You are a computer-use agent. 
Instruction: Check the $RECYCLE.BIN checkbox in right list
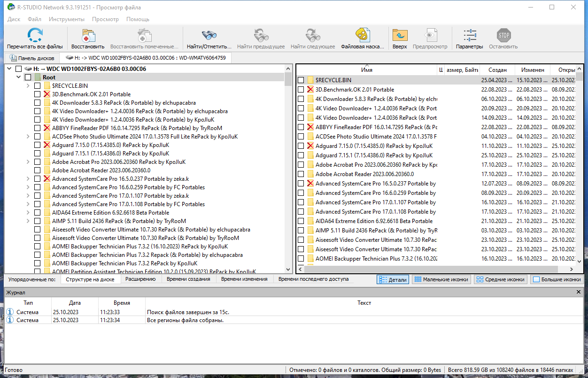[301, 80]
